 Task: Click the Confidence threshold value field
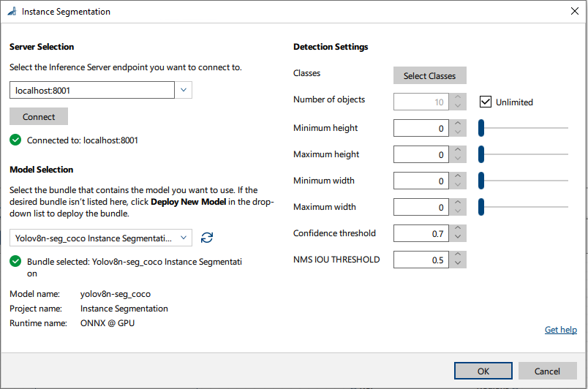421,233
